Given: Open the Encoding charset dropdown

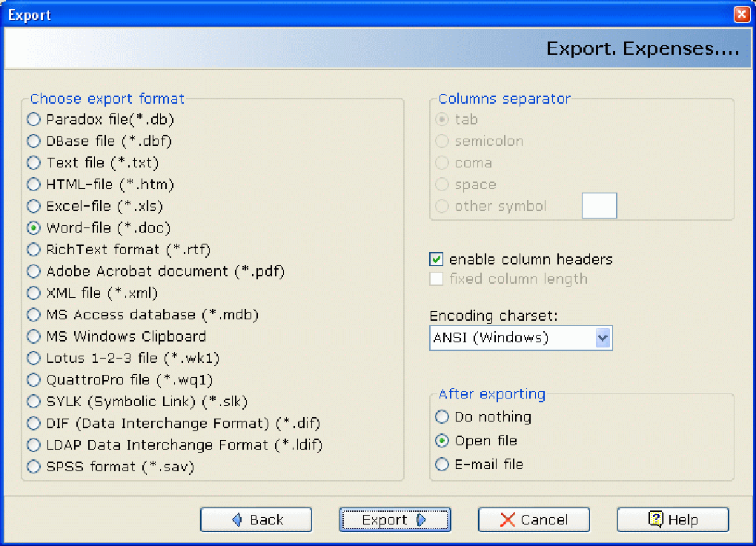Looking at the screenshot, I should pyautogui.click(x=603, y=339).
